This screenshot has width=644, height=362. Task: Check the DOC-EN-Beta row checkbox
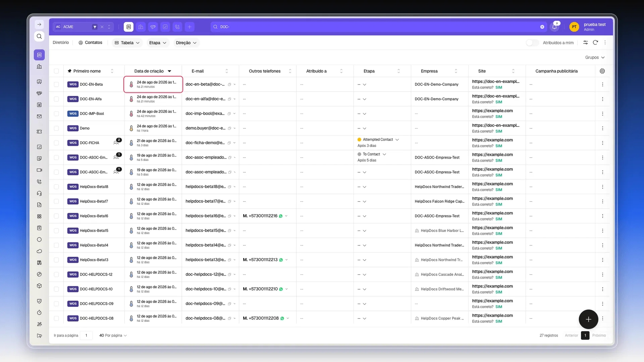[56, 84]
